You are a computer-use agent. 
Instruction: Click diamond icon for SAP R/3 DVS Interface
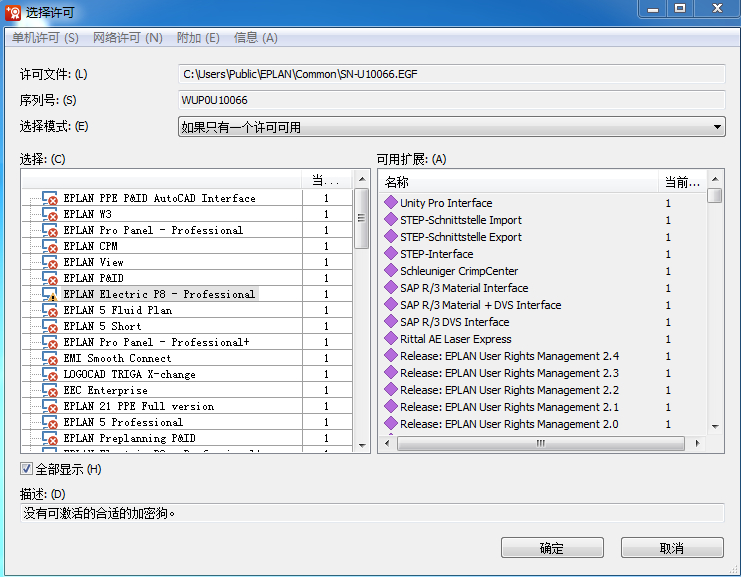[x=391, y=321]
